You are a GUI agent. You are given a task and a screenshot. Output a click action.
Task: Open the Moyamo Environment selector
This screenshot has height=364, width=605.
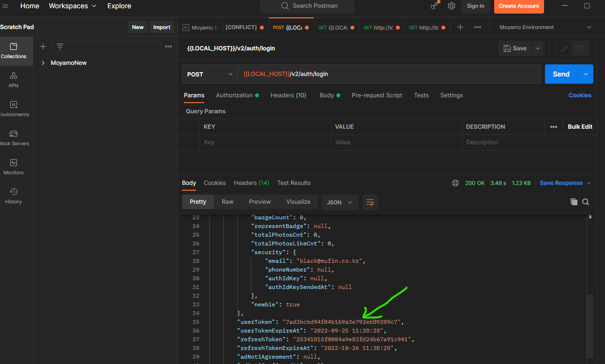(545, 27)
